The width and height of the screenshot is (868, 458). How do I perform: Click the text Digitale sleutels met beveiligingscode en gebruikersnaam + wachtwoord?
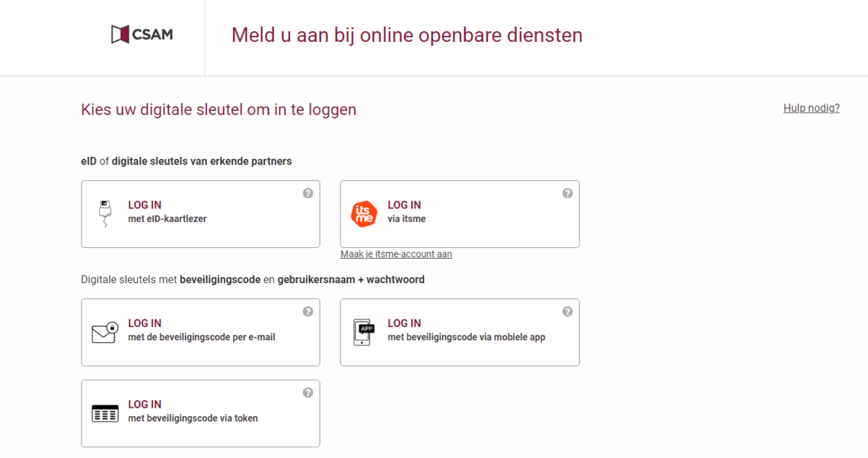coord(253,280)
